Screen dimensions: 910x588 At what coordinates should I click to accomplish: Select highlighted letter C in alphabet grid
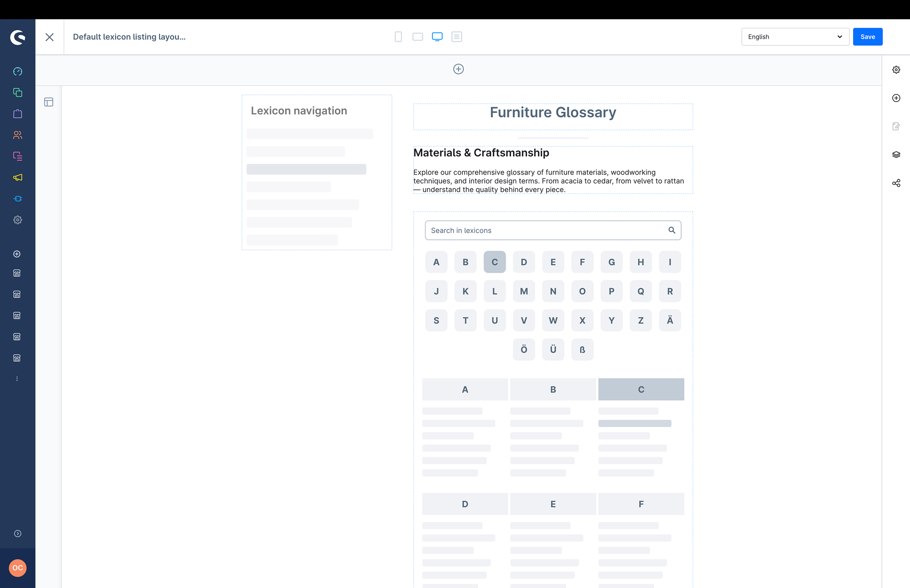pos(495,262)
